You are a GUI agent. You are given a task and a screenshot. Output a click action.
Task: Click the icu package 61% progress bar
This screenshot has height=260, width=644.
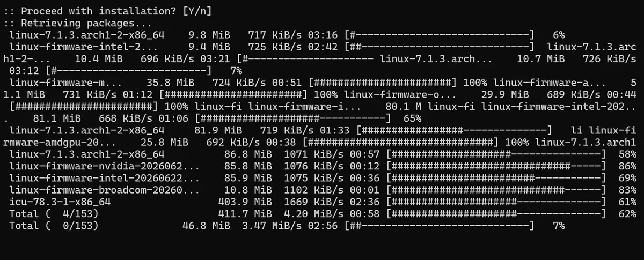pos(496,202)
